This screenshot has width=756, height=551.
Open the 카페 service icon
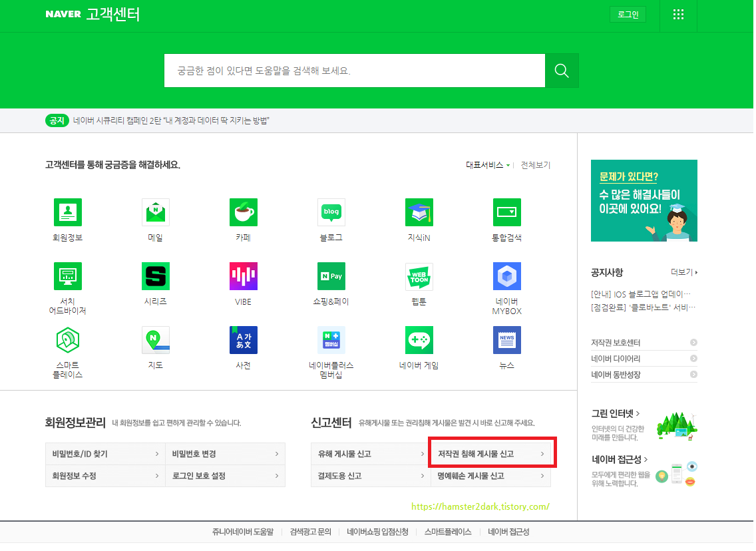point(244,212)
